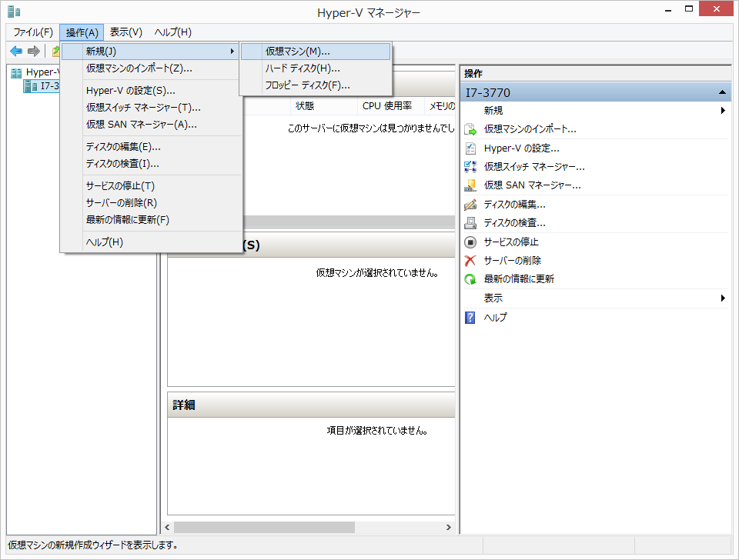The height and width of the screenshot is (560, 739).
Task: Select ヘルプ(H) in the dropdown menu
Action: tap(150, 242)
